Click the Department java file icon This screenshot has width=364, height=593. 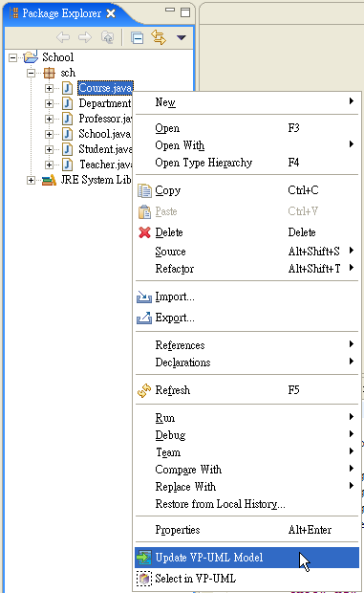coord(67,103)
